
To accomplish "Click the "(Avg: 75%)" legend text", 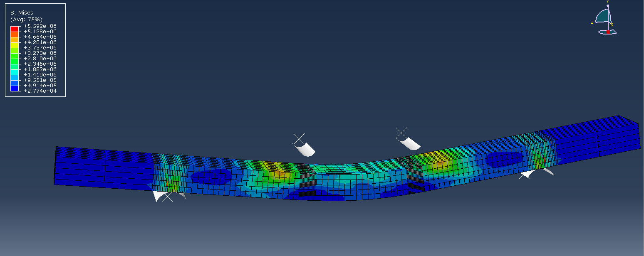I will pyautogui.click(x=26, y=20).
